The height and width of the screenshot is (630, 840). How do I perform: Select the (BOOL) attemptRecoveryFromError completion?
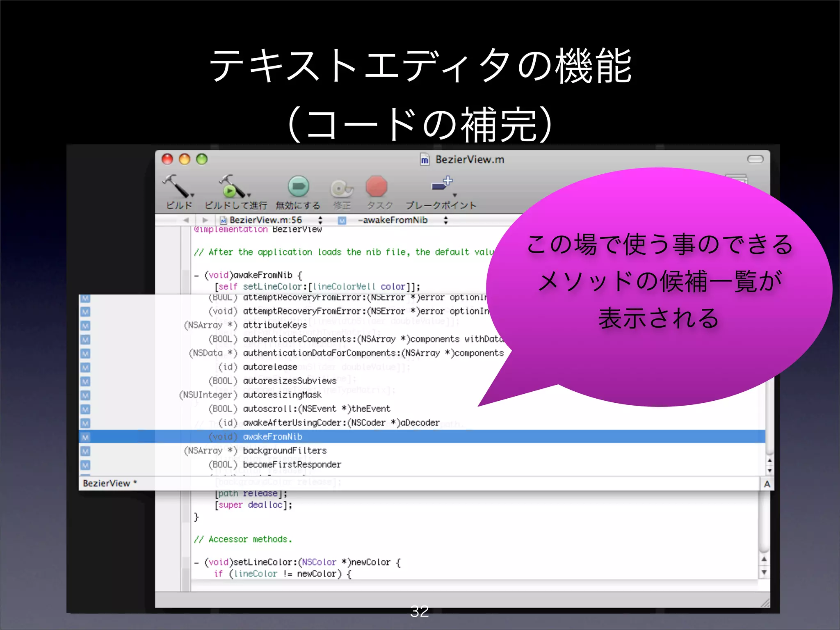(x=283, y=298)
